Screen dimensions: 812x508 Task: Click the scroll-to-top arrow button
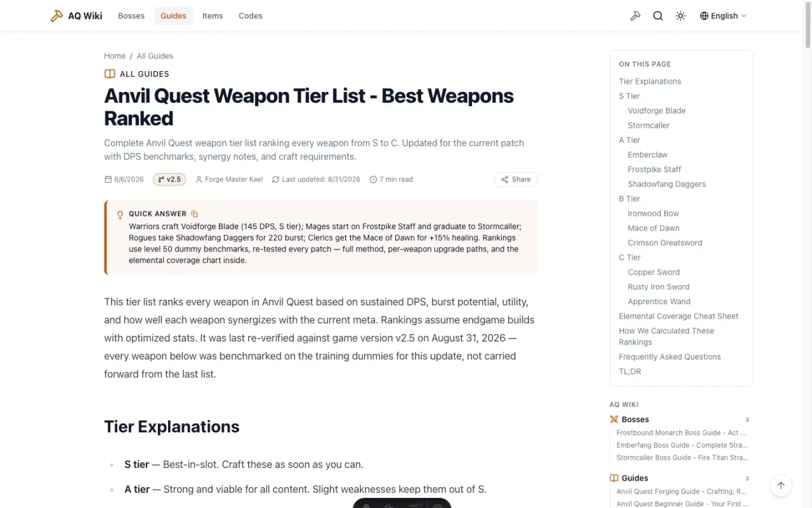(x=781, y=485)
